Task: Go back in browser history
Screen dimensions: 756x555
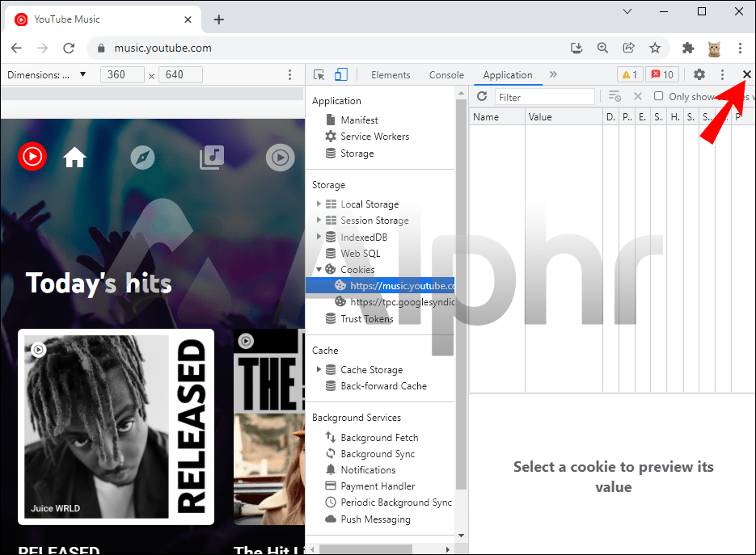Action: 16,48
